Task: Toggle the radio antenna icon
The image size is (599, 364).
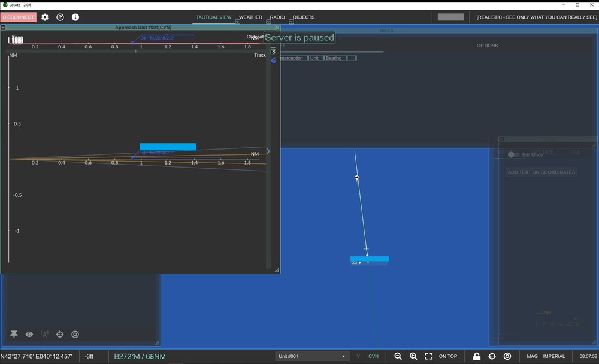Action: [x=44, y=334]
